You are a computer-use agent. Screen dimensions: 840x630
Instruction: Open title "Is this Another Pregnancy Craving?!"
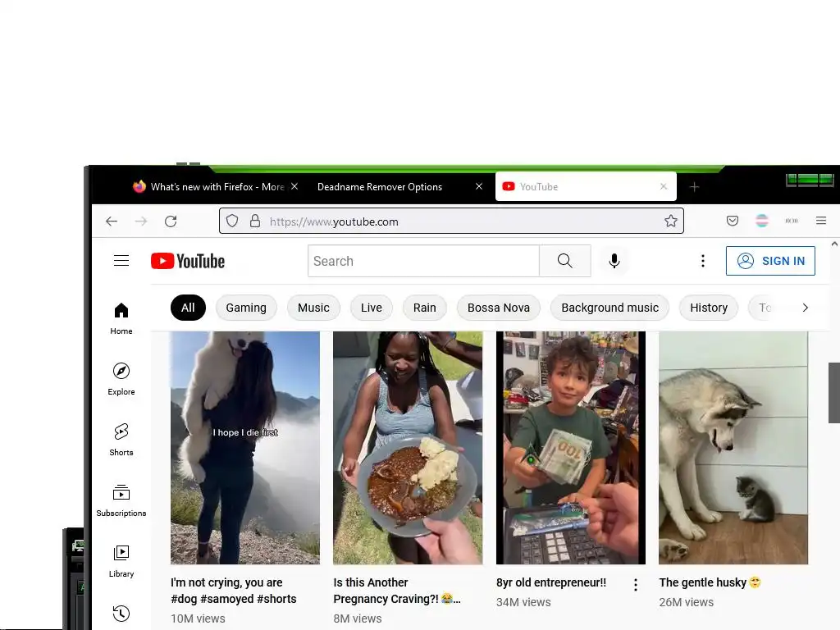[x=397, y=591]
